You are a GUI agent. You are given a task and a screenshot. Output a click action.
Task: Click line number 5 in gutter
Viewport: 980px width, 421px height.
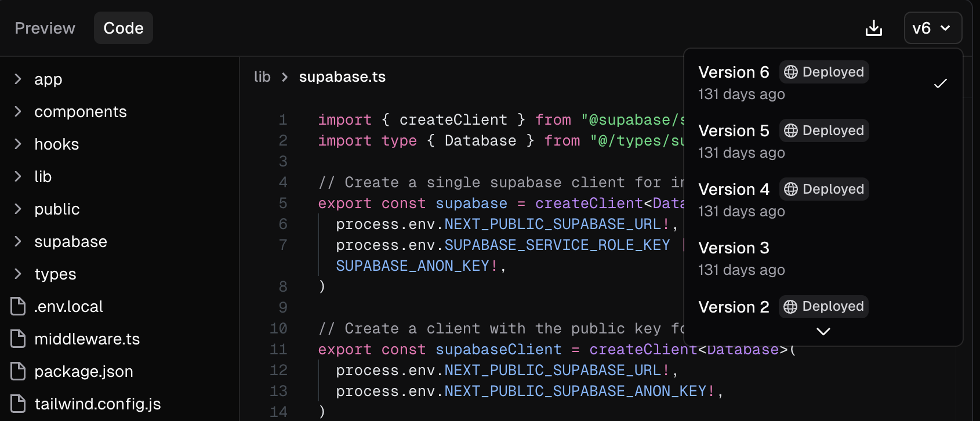coord(283,204)
